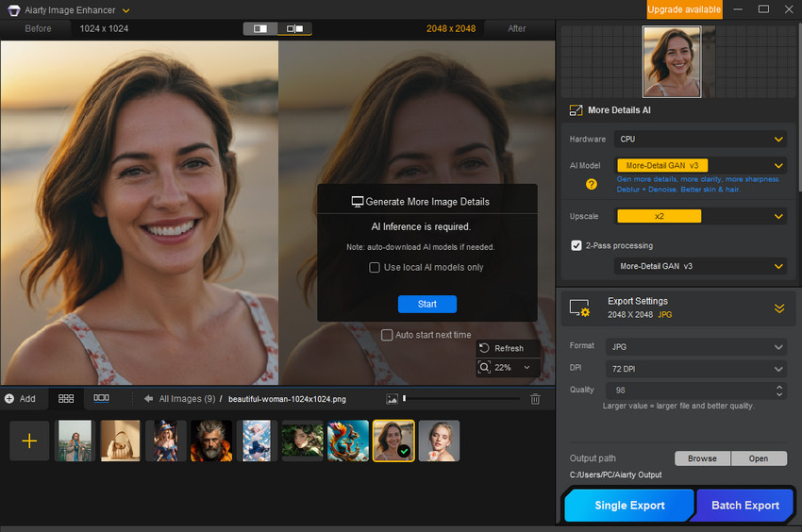The image size is (802, 532).
Task: Select the Before view label
Action: point(38,28)
